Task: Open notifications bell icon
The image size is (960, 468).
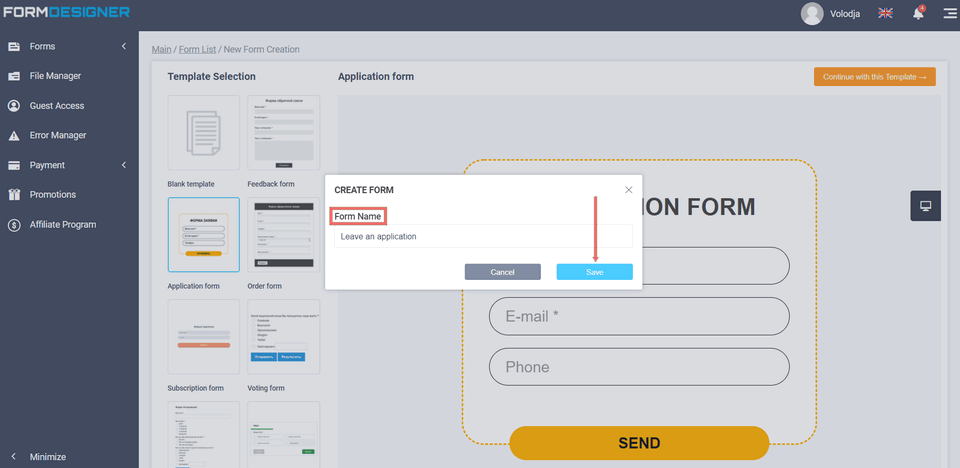Action: tap(918, 13)
